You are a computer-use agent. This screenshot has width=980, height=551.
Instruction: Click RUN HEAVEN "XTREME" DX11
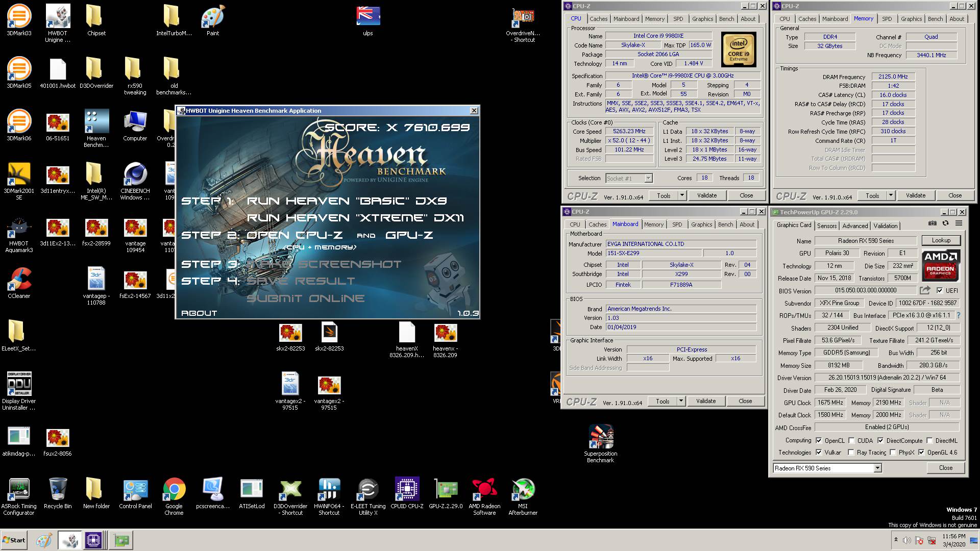(356, 218)
